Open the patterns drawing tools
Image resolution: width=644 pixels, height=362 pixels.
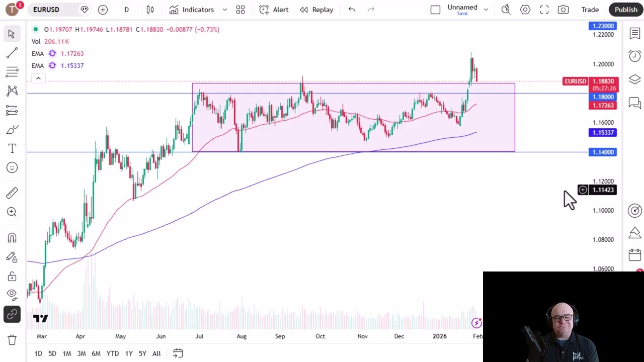(x=12, y=91)
